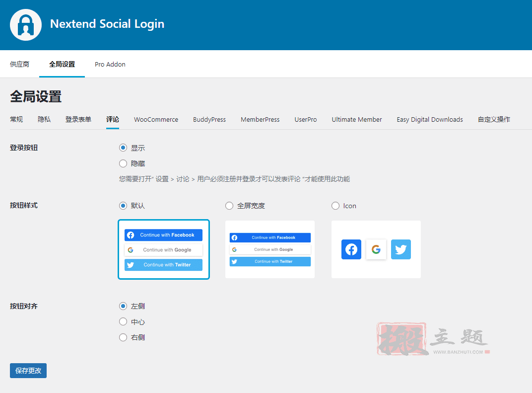This screenshot has width=532, height=393.
Task: Switch to Ultimate Member sub-tab
Action: pyautogui.click(x=357, y=119)
